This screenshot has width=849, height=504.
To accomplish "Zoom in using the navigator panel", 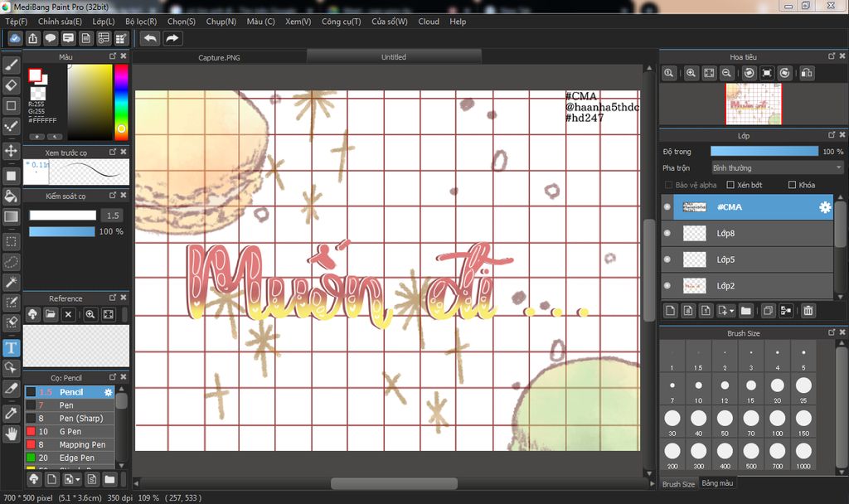I will [691, 73].
